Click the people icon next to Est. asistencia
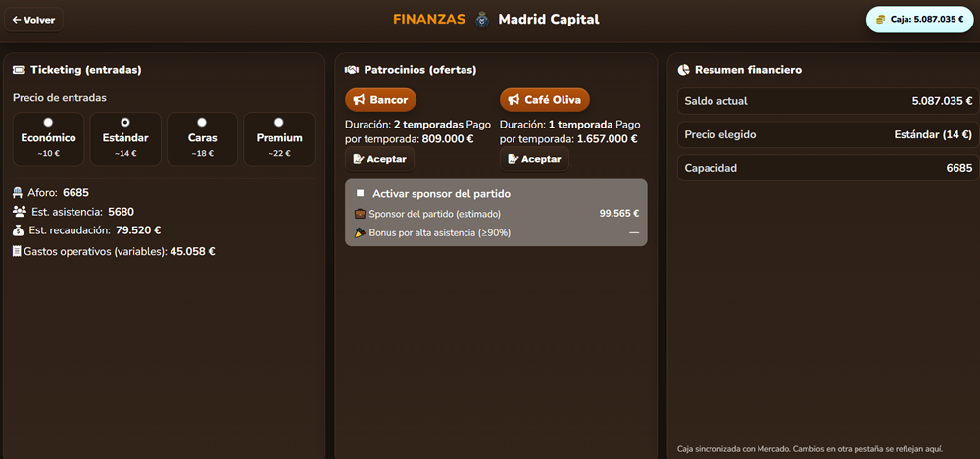 click(20, 212)
